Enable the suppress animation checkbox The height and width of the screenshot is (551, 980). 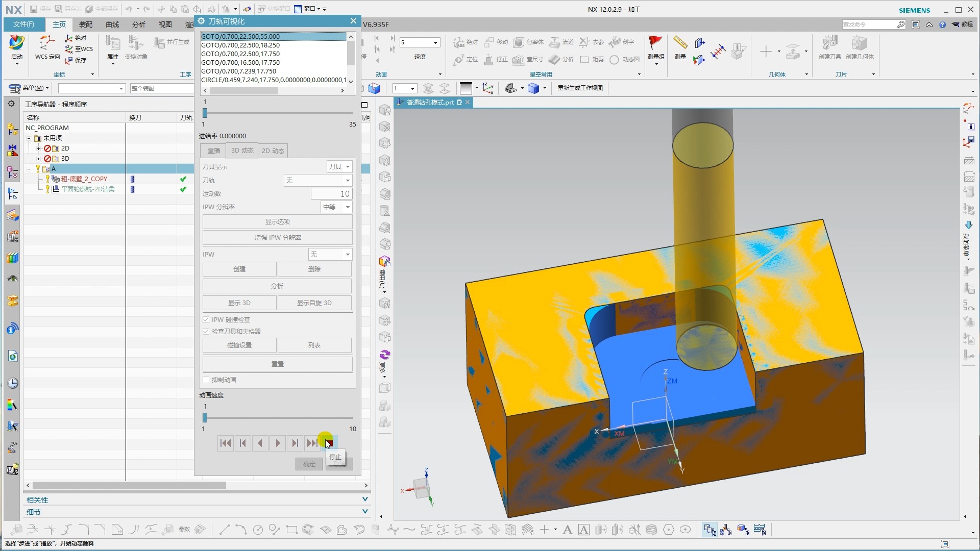(206, 380)
